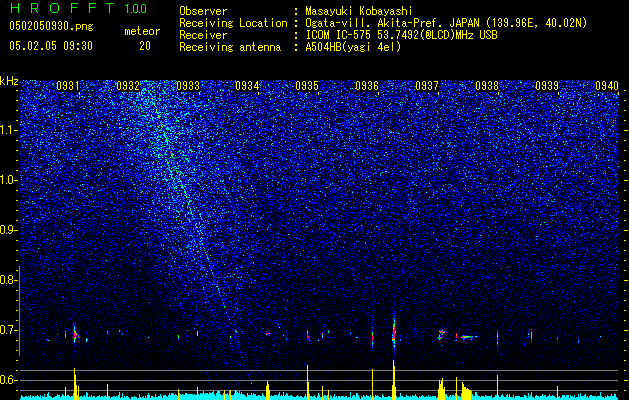The width and height of the screenshot is (629, 400).
Task: Click the 0932 time marker
Action: (x=128, y=86)
